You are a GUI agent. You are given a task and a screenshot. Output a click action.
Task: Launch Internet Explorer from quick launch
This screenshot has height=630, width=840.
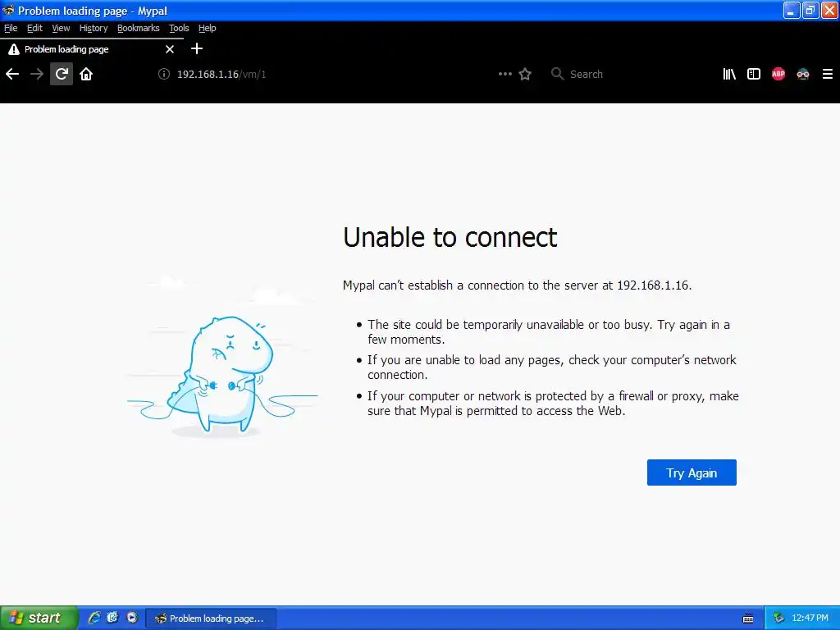pyautogui.click(x=94, y=618)
